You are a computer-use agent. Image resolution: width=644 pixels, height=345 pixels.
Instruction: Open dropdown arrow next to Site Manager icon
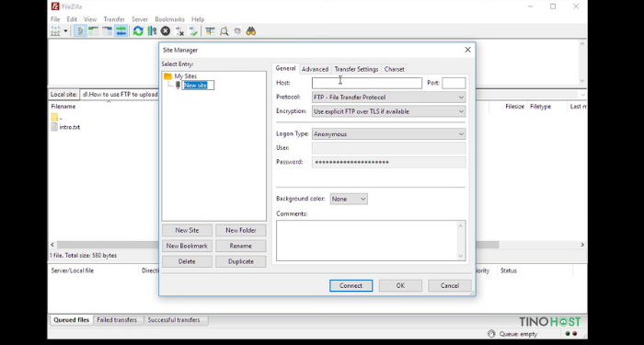pyautogui.click(x=65, y=31)
